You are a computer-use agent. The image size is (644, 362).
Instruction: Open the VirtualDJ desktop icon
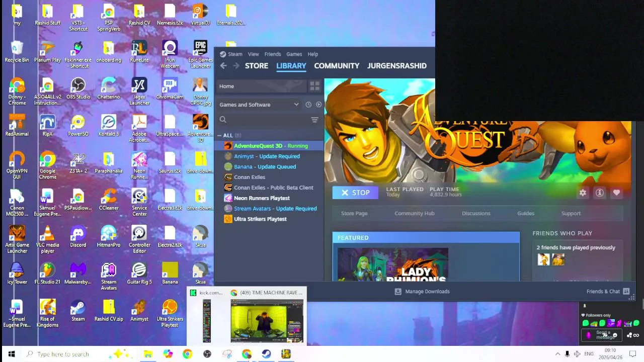200,15
